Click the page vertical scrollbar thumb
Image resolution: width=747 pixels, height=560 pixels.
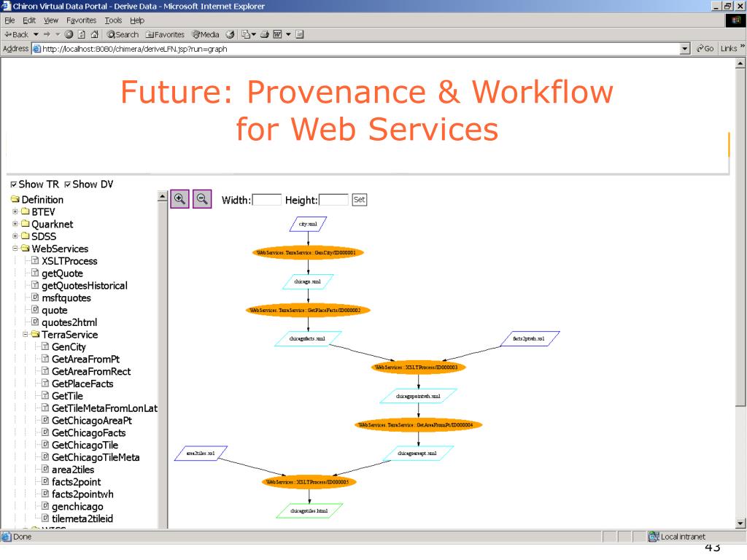740,237
